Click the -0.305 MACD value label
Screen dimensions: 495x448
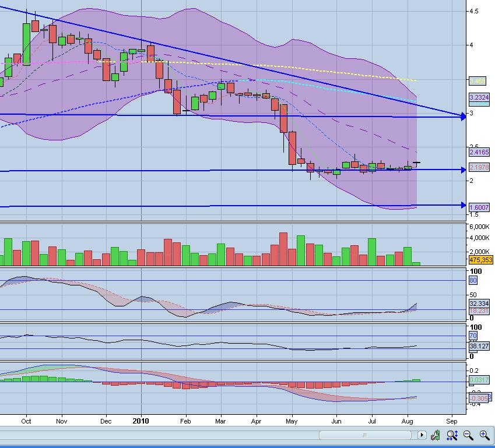pos(479,398)
